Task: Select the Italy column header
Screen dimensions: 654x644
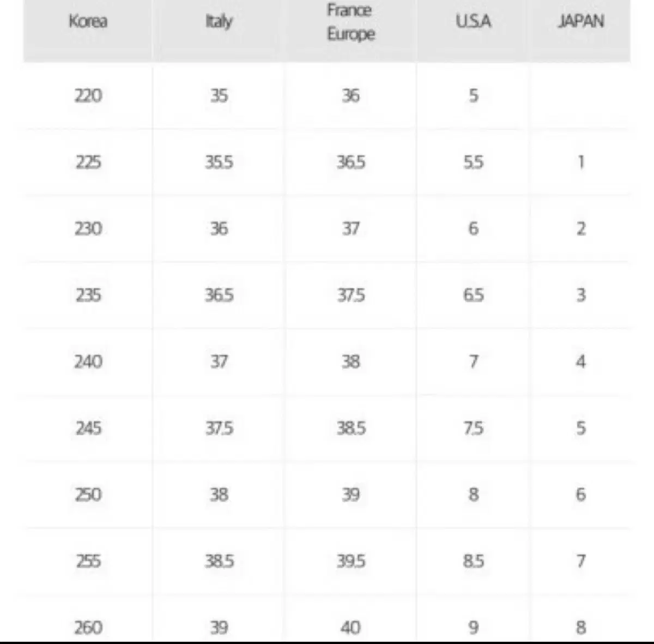Action: 219,22
